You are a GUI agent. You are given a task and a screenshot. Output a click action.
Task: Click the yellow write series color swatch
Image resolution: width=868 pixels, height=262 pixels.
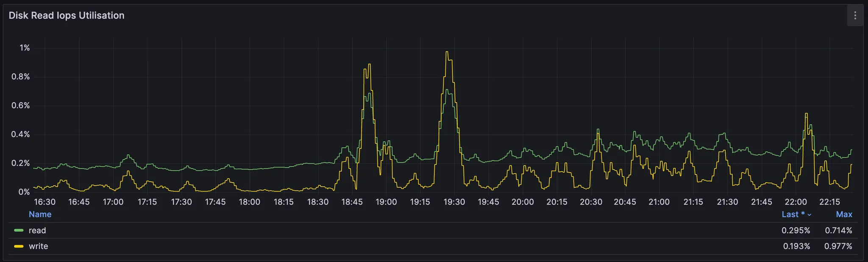pos(19,246)
